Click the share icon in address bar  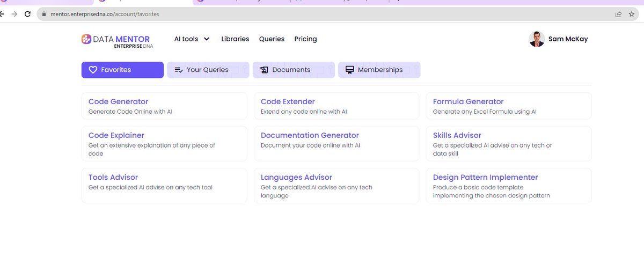(619, 14)
